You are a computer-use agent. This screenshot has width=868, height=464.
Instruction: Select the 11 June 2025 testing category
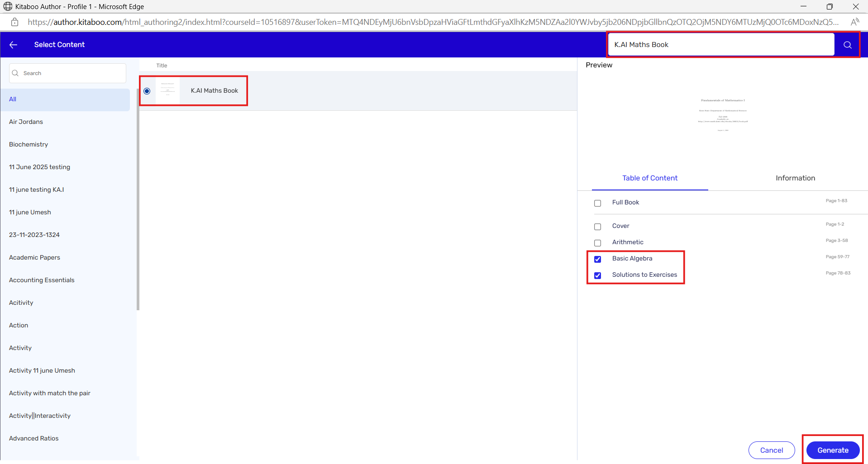[x=65, y=167]
